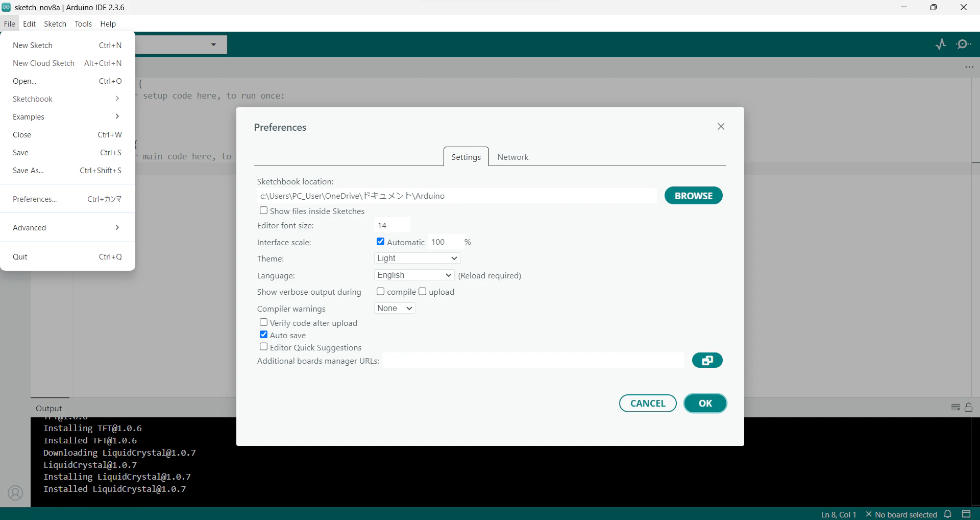Click the user profile account icon

[x=15, y=493]
